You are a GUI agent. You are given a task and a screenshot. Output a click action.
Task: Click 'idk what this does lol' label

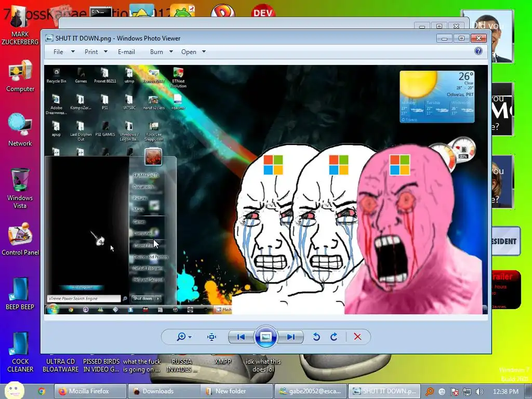point(263,365)
